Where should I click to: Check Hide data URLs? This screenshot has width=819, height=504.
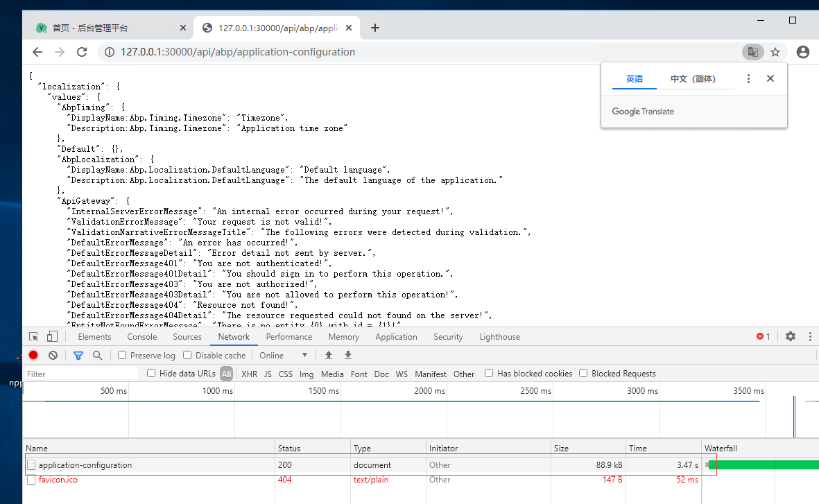150,373
